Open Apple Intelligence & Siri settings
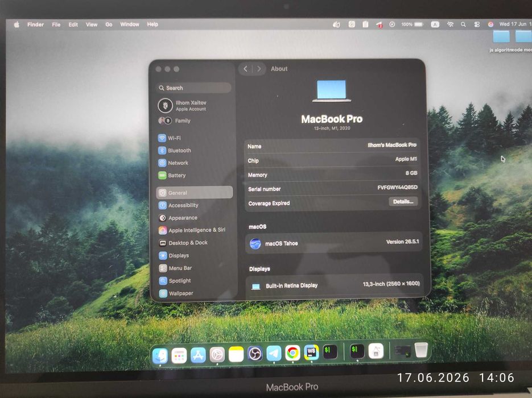 (192, 230)
